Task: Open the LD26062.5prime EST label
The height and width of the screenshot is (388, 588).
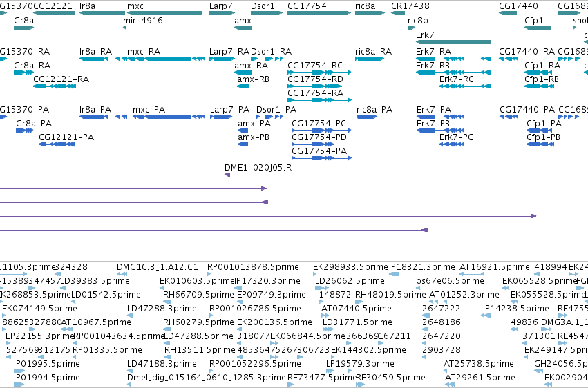Action: tap(350, 281)
